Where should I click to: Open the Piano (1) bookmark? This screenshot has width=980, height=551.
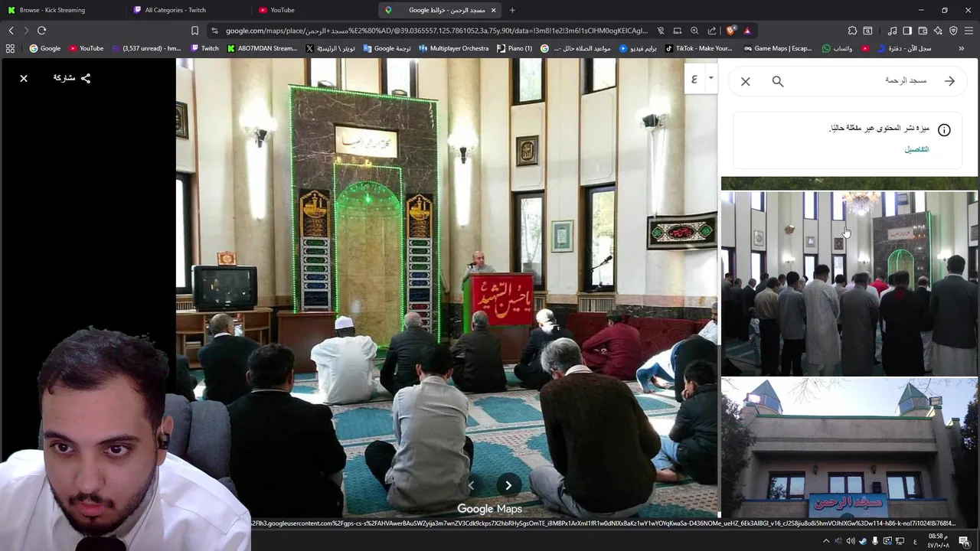pyautogui.click(x=514, y=48)
